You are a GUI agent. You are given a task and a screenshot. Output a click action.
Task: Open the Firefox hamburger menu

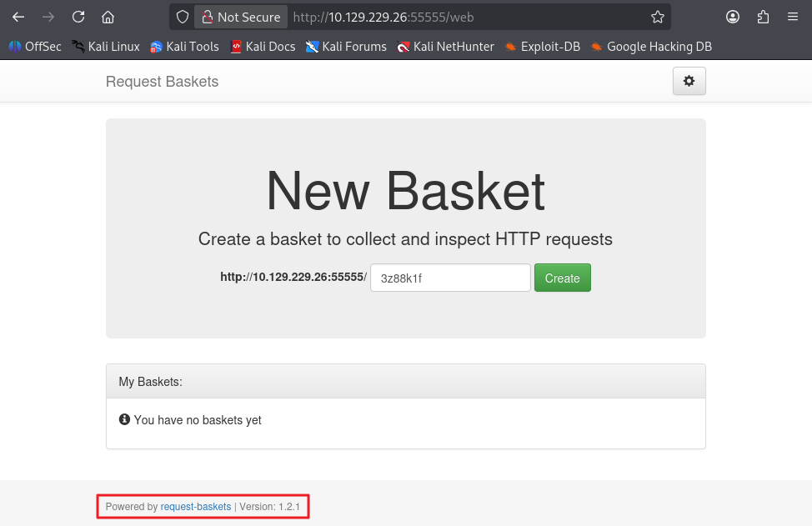(793, 17)
